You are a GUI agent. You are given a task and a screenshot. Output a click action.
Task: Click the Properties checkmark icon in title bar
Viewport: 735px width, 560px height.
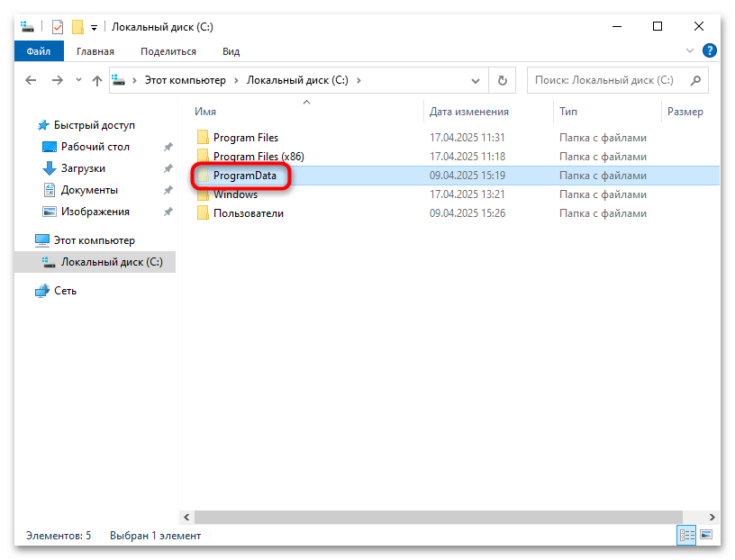pyautogui.click(x=58, y=27)
